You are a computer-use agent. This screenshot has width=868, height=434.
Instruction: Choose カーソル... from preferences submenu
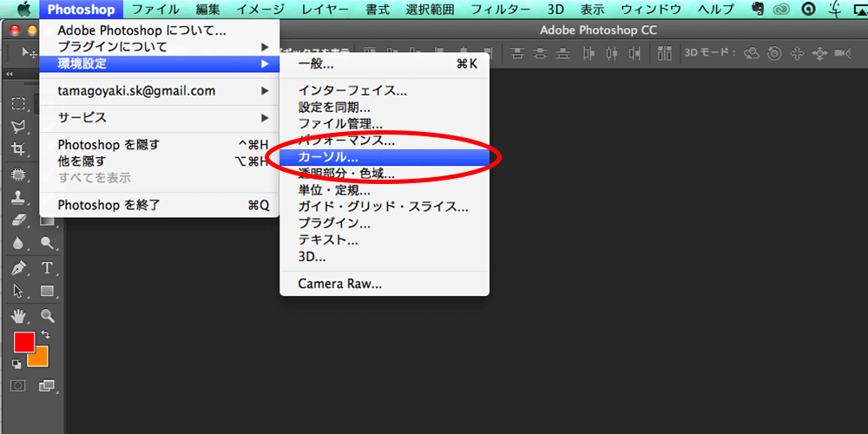click(x=385, y=158)
